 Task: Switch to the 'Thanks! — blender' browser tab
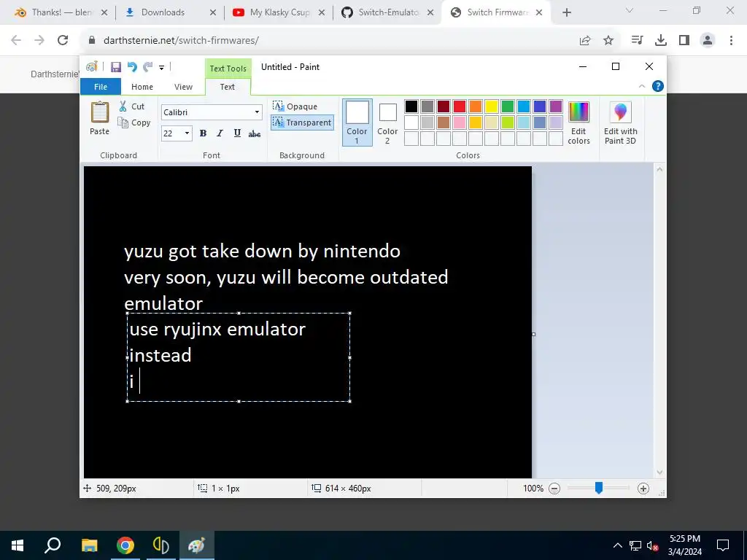pos(61,12)
